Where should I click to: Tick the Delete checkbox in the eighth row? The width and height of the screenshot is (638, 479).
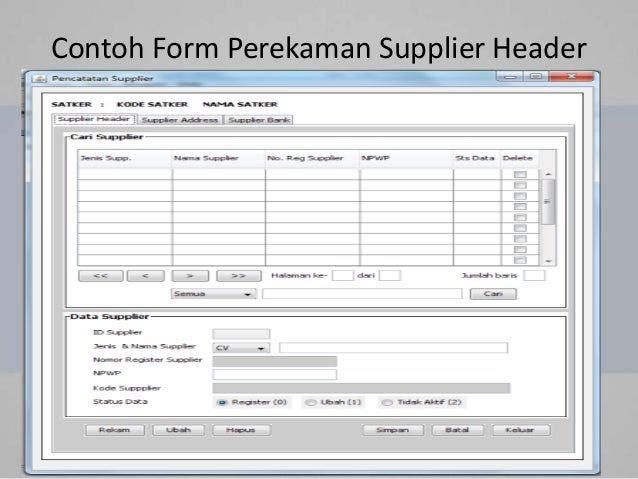[x=520, y=249]
